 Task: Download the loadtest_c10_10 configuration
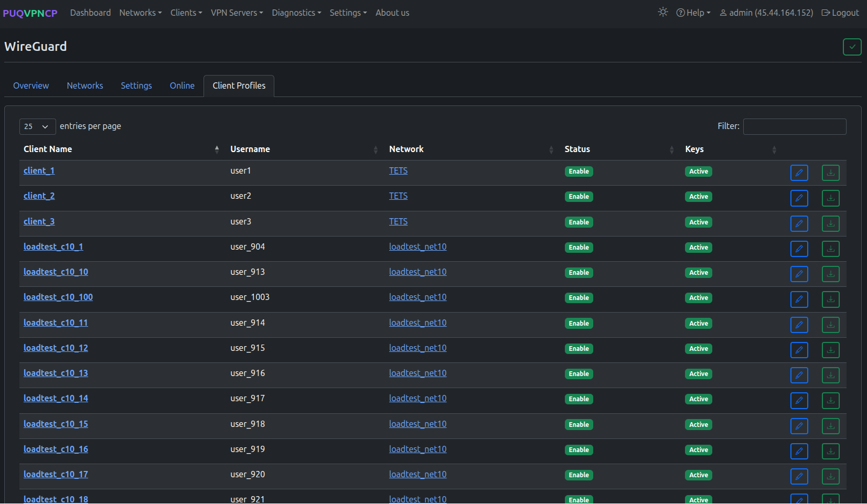pos(831,274)
